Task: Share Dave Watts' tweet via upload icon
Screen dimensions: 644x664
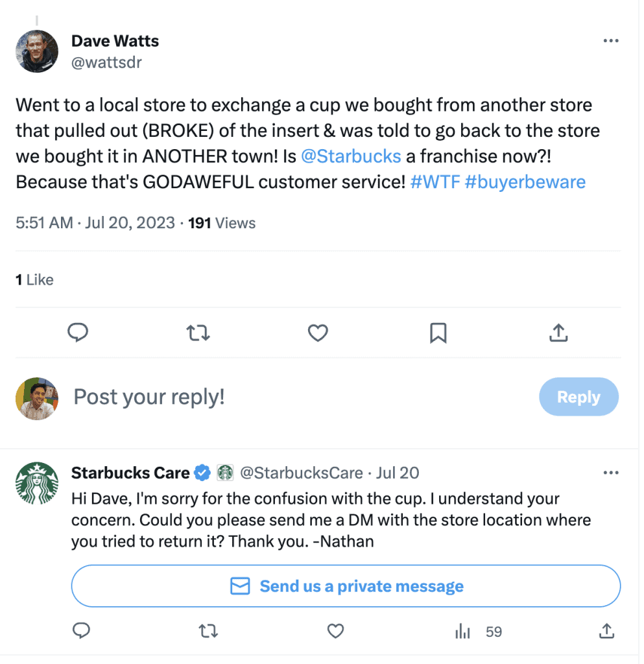Action: tap(558, 333)
